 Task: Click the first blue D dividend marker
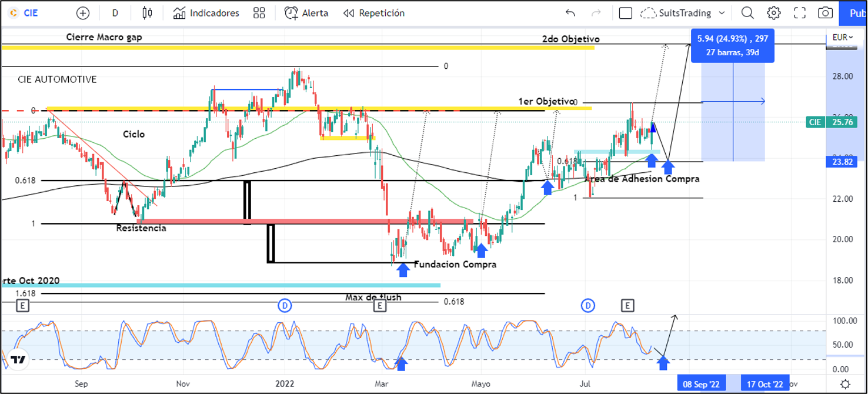pyautogui.click(x=285, y=305)
